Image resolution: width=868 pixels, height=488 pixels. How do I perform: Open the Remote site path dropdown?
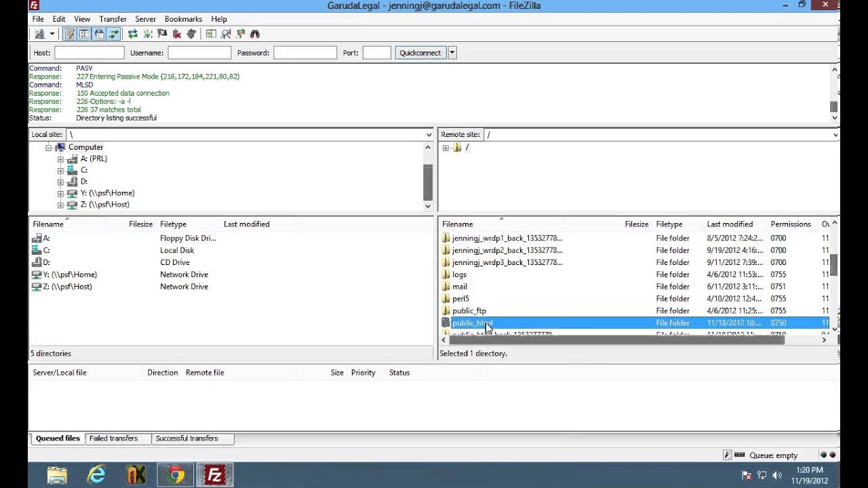click(x=835, y=135)
